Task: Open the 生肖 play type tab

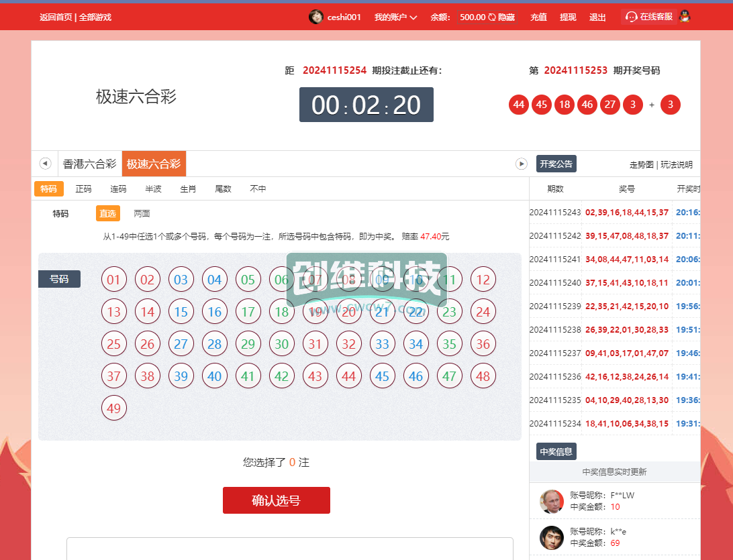Action: pos(188,188)
